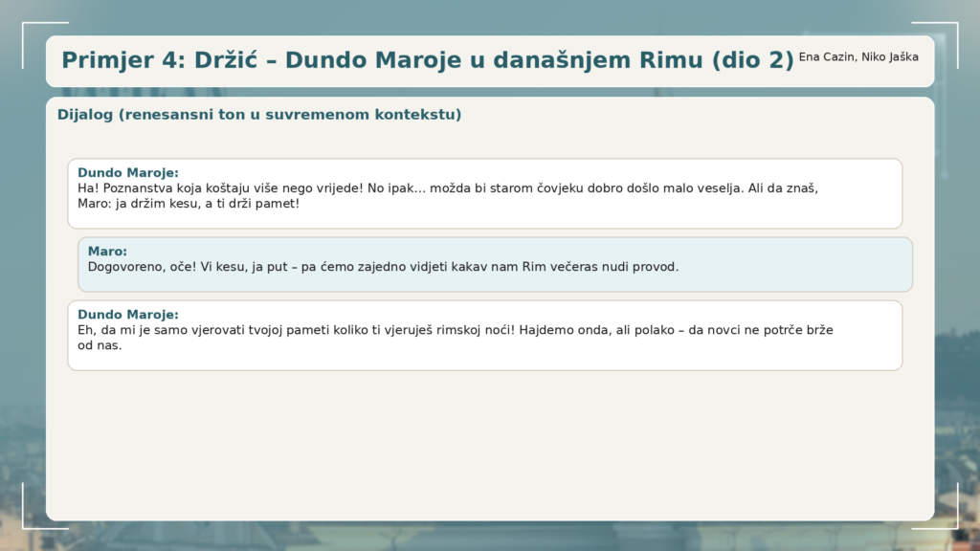The width and height of the screenshot is (980, 551).
Task: Click the bottom-right corner bracket decoration
Action: coord(952,523)
